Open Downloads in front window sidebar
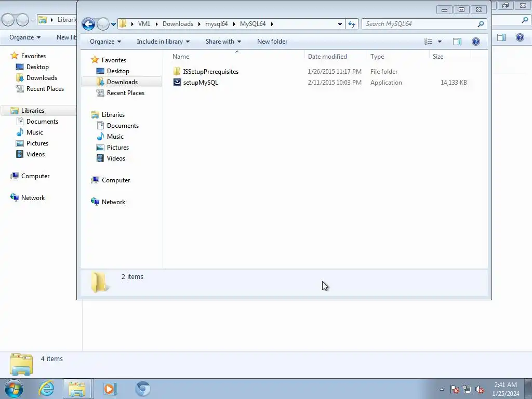The image size is (532, 399). coord(122,82)
